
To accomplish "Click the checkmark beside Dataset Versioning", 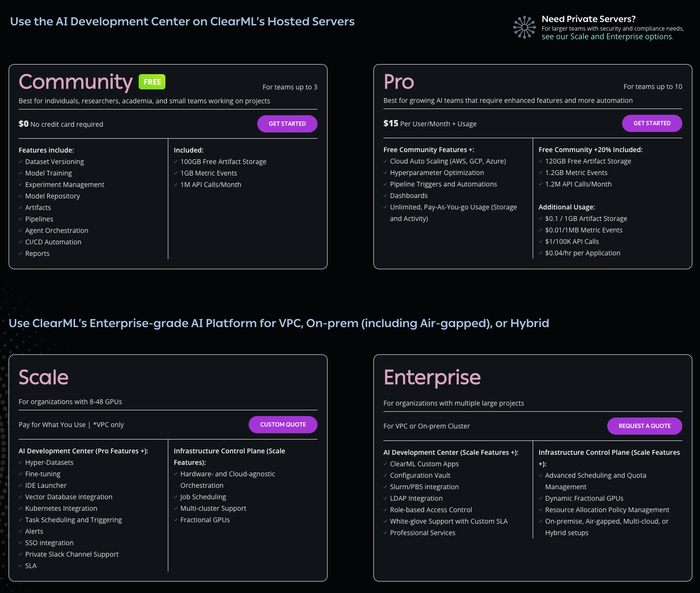I will (21, 162).
